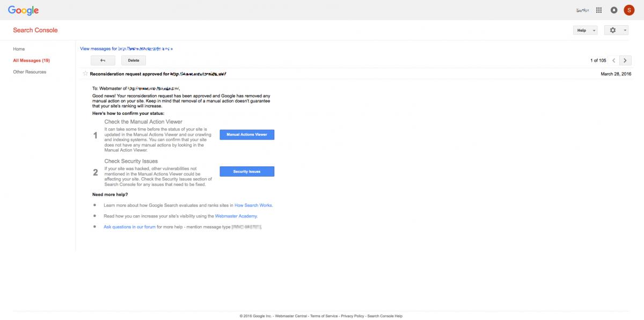The width and height of the screenshot is (644, 320).
Task: Open Webmaster Central footer link
Action: (291, 316)
